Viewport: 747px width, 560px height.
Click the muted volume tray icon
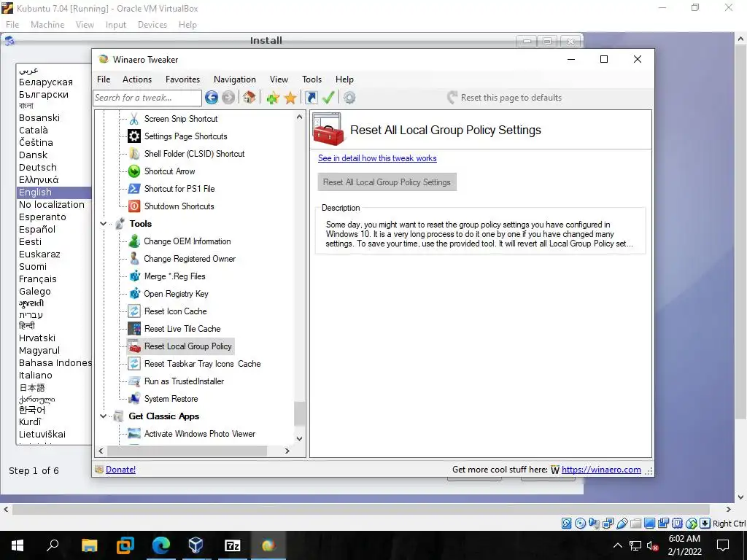651,545
